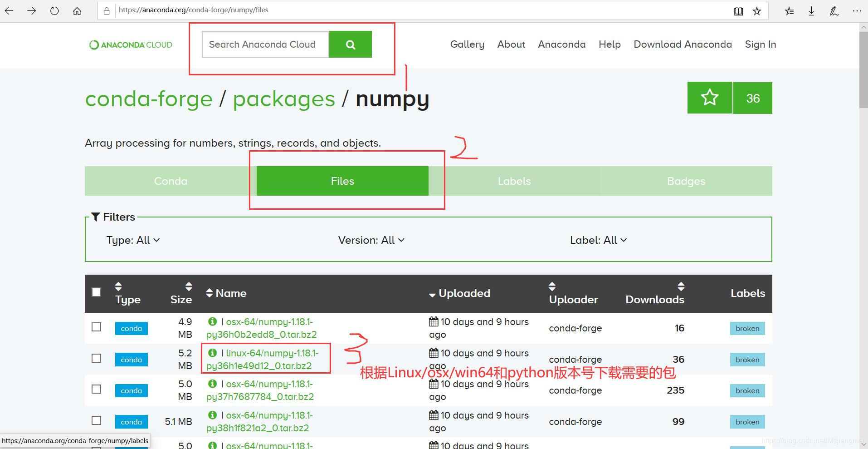The image size is (868, 449).
Task: Open browser settings ellipsis menu
Action: click(x=857, y=11)
